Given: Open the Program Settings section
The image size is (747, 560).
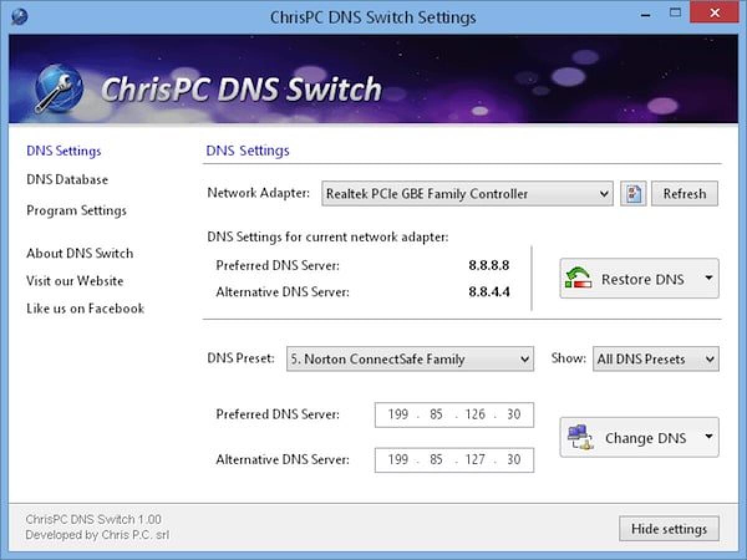Looking at the screenshot, I should (x=76, y=210).
